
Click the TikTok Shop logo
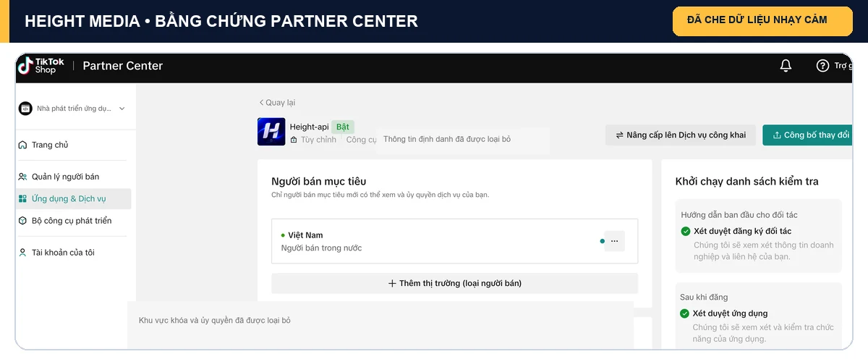click(x=41, y=66)
